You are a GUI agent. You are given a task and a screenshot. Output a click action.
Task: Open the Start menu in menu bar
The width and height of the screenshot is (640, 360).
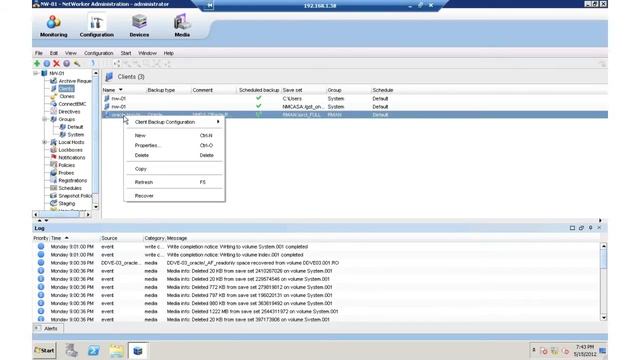[x=126, y=53]
